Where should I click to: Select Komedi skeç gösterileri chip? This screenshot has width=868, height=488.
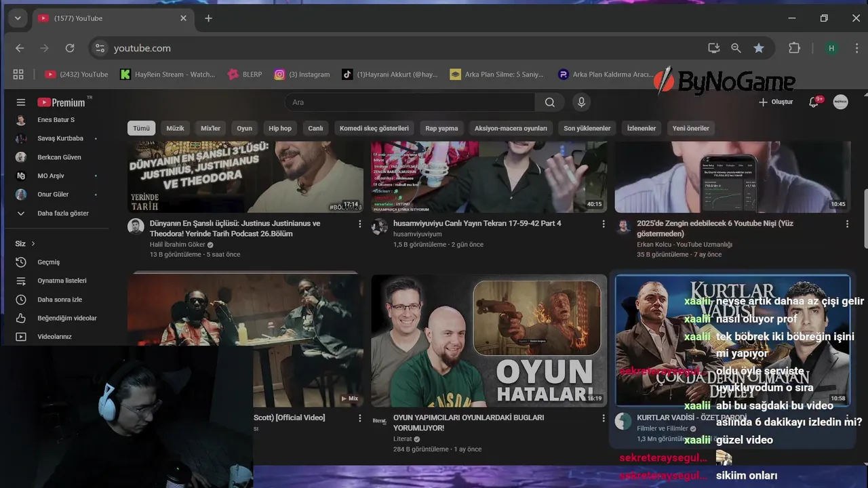pyautogui.click(x=374, y=128)
